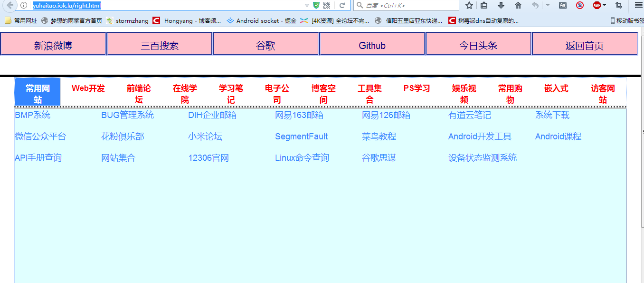The height and width of the screenshot is (283, 644).
Task: Open the 常用网址 bookmarks folder
Action: pos(21,20)
